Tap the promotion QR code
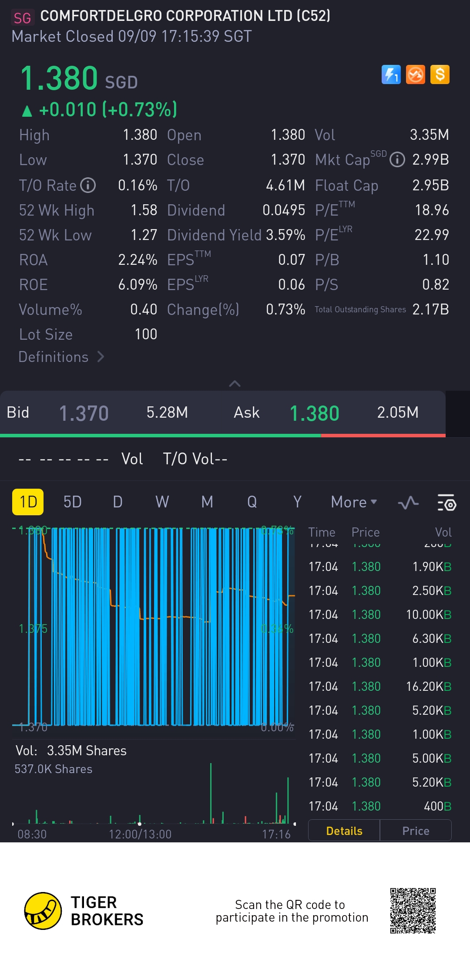470x980 pixels. [413, 910]
